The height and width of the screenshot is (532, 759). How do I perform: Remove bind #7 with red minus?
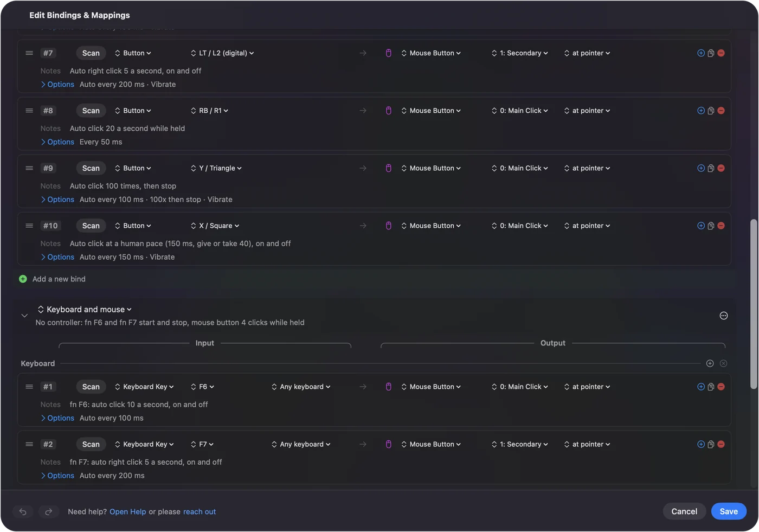(x=721, y=53)
